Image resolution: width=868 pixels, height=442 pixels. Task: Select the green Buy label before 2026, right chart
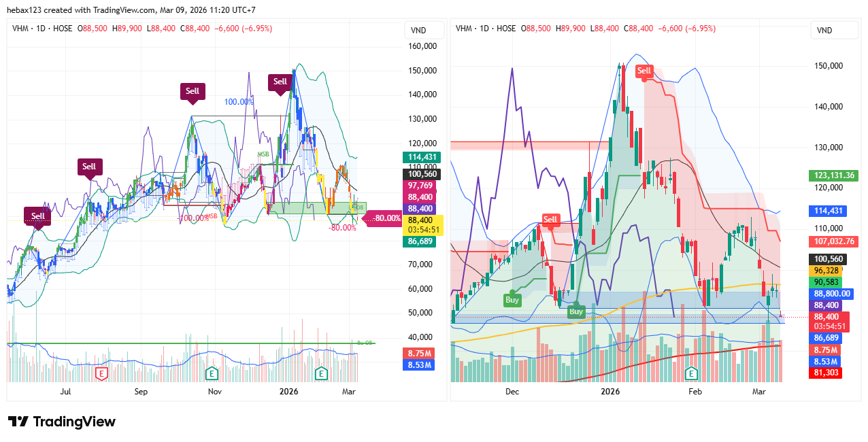(576, 311)
